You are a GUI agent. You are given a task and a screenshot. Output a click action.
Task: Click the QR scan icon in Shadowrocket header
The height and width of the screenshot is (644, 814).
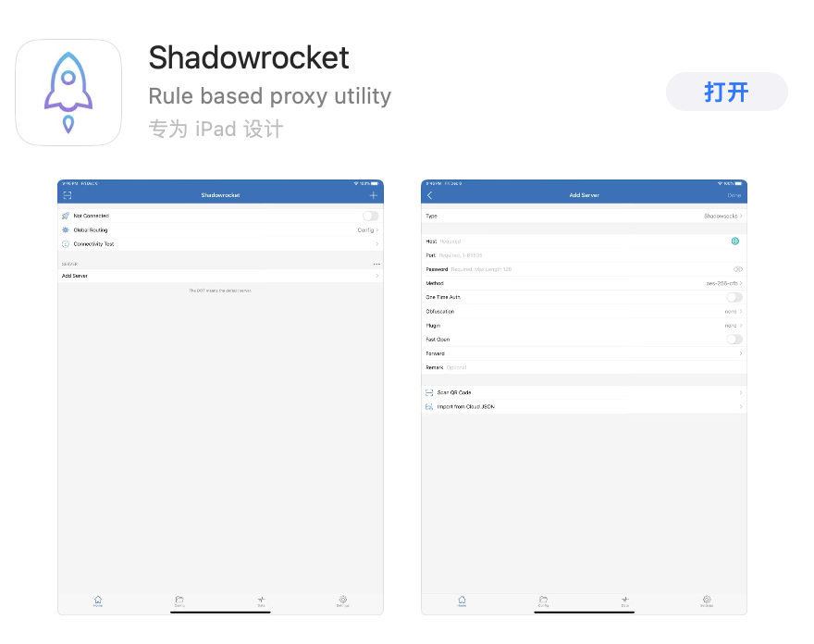tap(67, 195)
